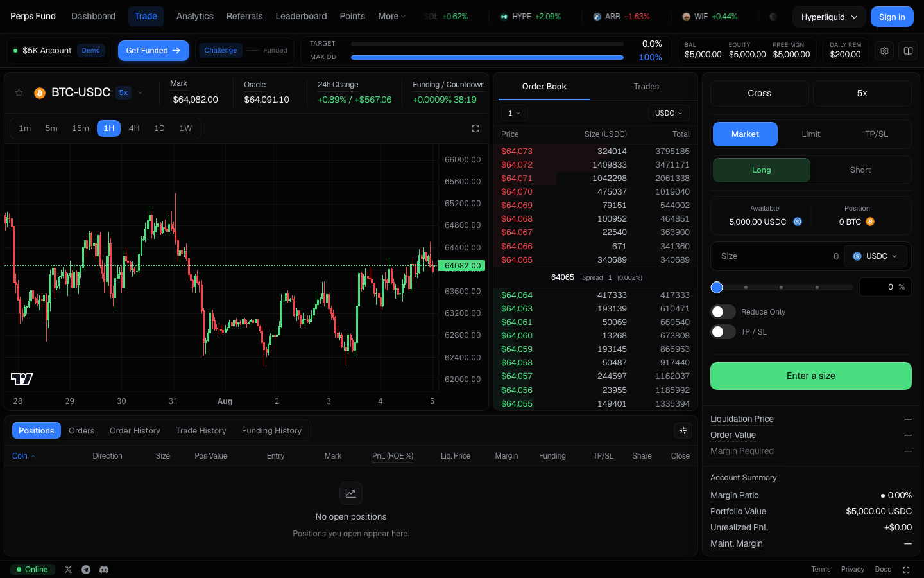Click the Online status indicator
The height and width of the screenshot is (578, 924).
point(32,570)
